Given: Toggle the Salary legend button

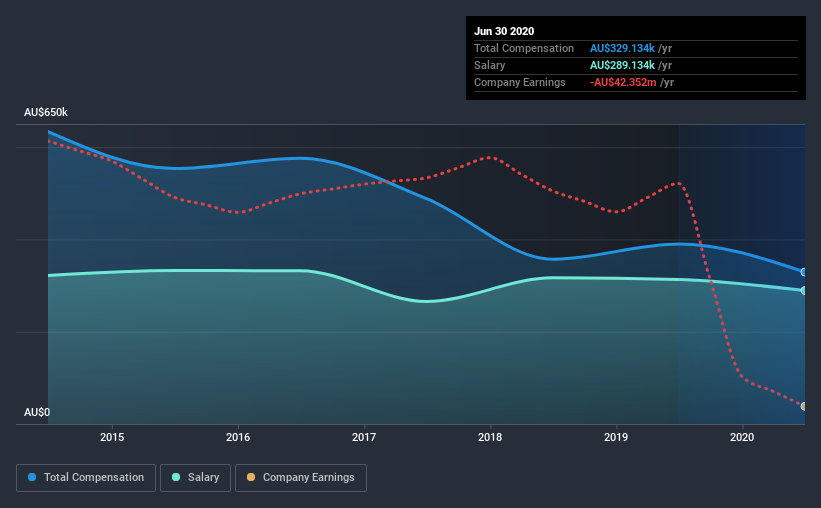Looking at the screenshot, I should [x=195, y=478].
